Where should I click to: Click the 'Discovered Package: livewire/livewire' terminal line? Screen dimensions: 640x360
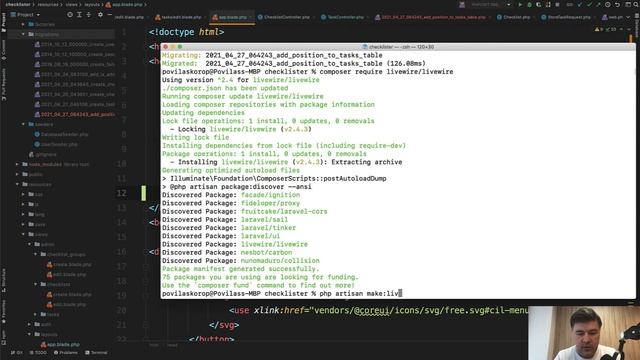click(235, 244)
